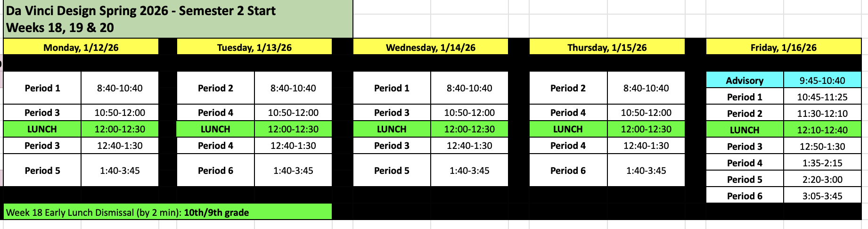Click the Friday, 1/16/26 header cell
The height and width of the screenshot is (229, 868).
pos(783,47)
